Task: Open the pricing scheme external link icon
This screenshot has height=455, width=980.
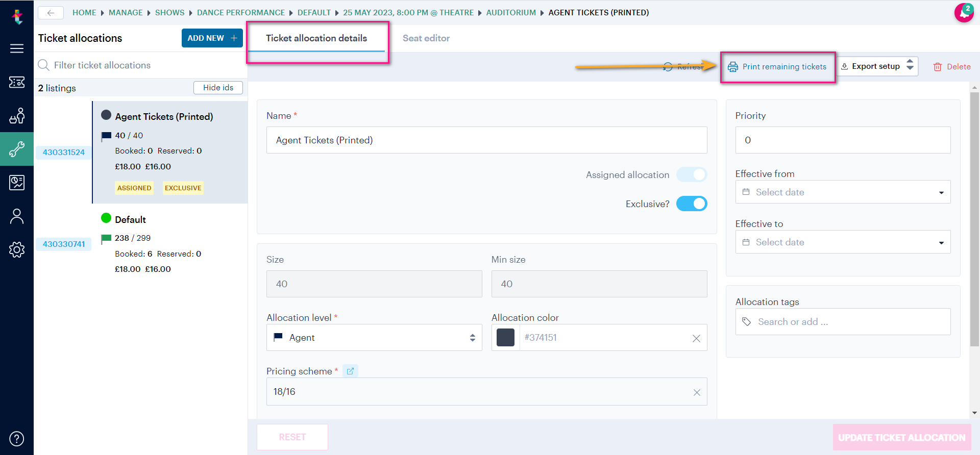Action: click(x=350, y=371)
